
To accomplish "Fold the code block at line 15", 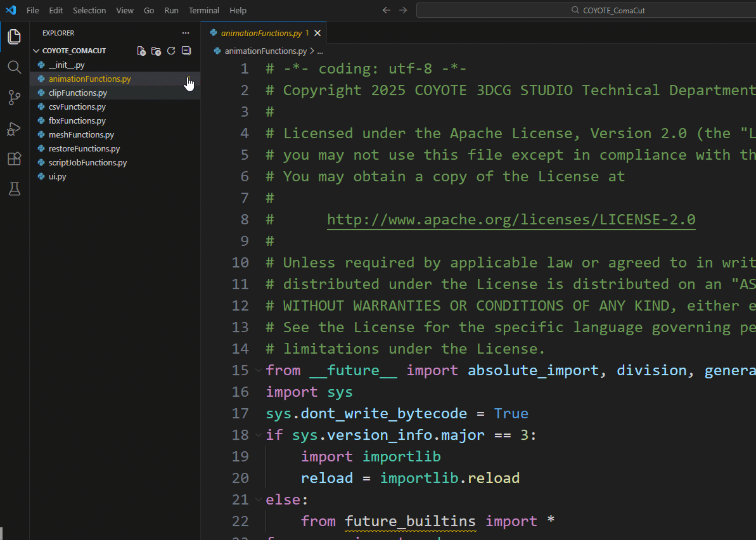I will (x=258, y=370).
